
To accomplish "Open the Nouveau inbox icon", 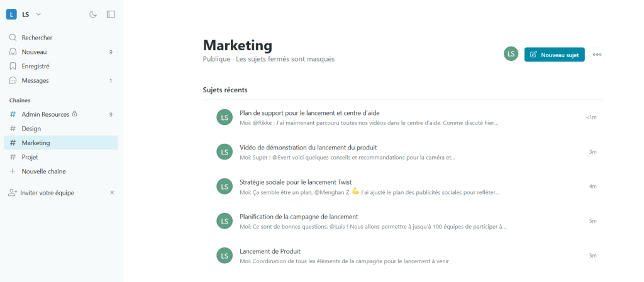I will (13, 52).
